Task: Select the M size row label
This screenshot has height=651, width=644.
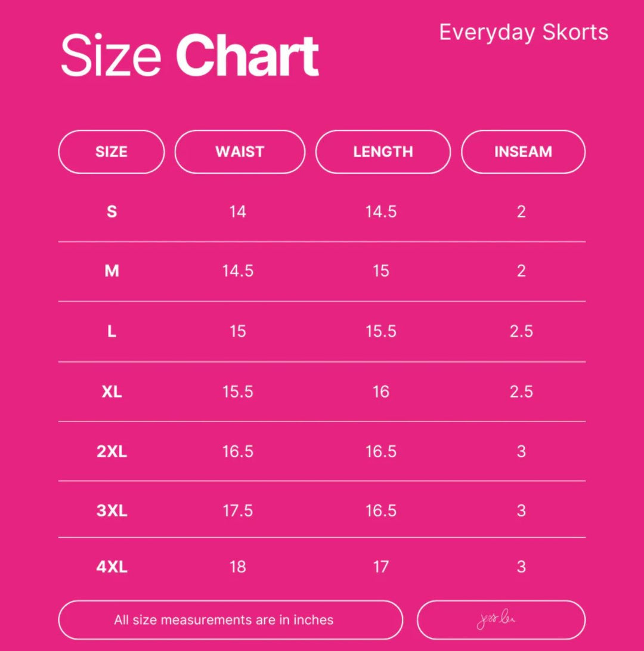Action: tap(112, 271)
